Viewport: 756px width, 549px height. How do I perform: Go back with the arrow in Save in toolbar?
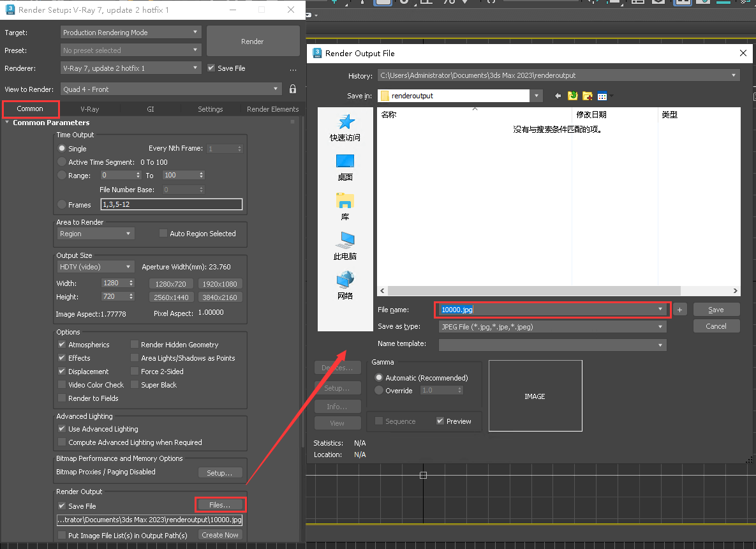(558, 96)
